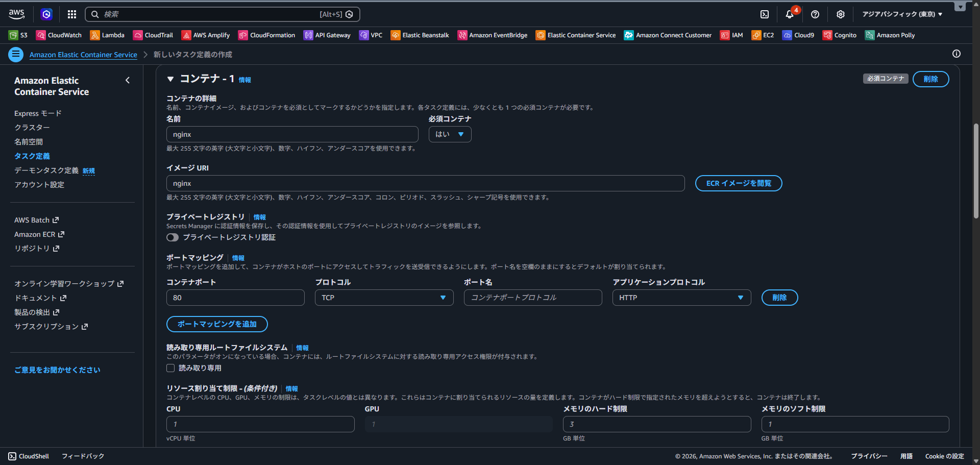Focus the コンテナポート field
Screen dimensions: 980x465
pyautogui.click(x=235, y=298)
